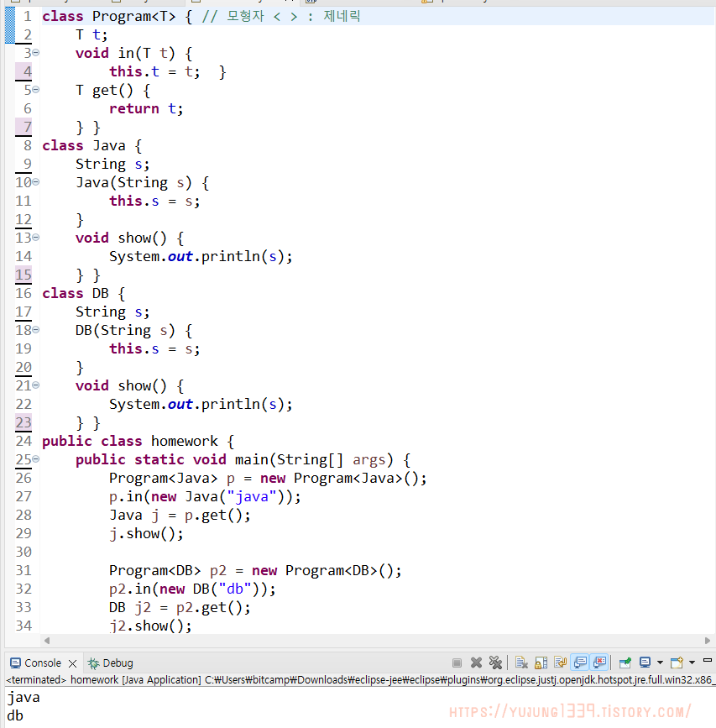Click 'DB j2 = p2.get();' on line 33
Image resolution: width=716 pixels, height=728 pixels.
click(x=180, y=607)
